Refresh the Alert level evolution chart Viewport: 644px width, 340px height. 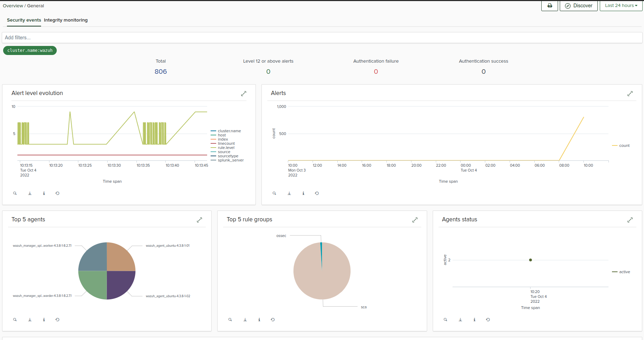point(57,193)
